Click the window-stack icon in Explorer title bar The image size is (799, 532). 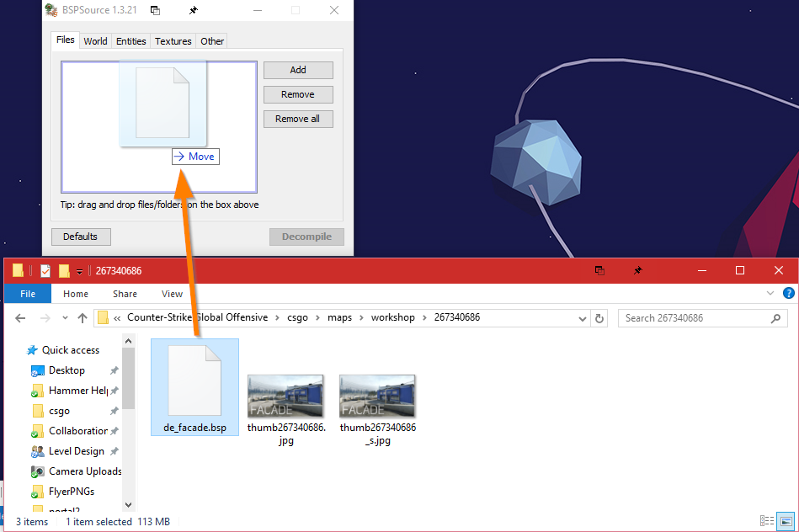599,270
